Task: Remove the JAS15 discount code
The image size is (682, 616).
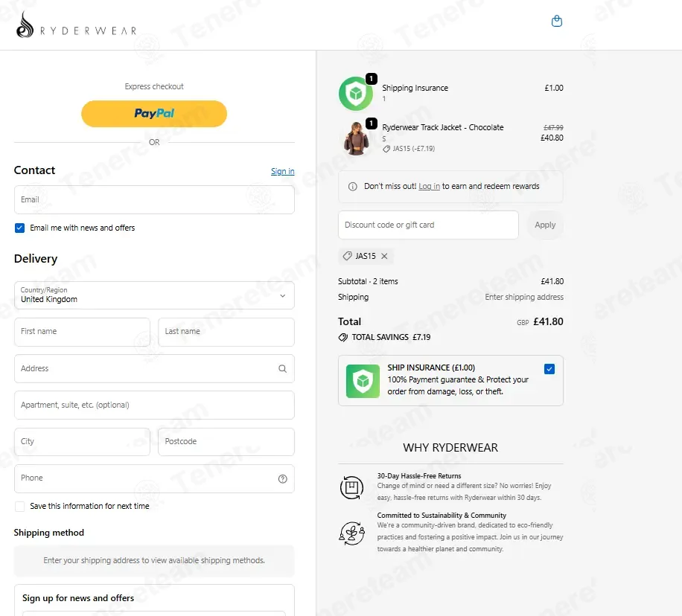Action: tap(384, 256)
